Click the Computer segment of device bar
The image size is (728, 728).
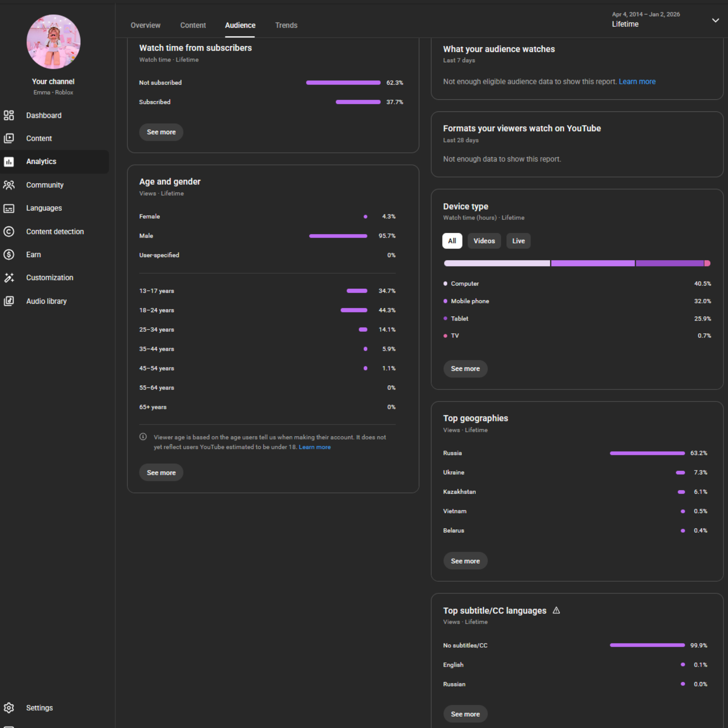coord(497,263)
